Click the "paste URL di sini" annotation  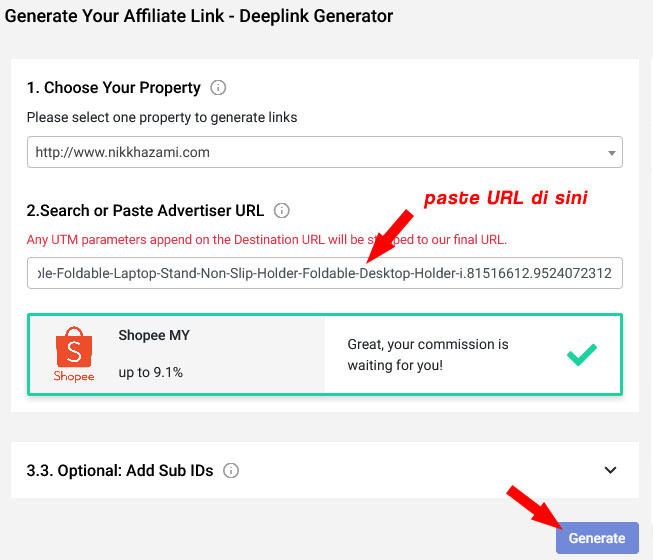tap(505, 198)
